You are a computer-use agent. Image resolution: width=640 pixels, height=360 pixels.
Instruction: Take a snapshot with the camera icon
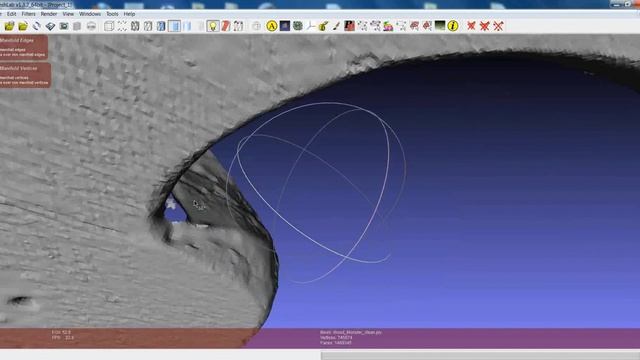point(64,26)
